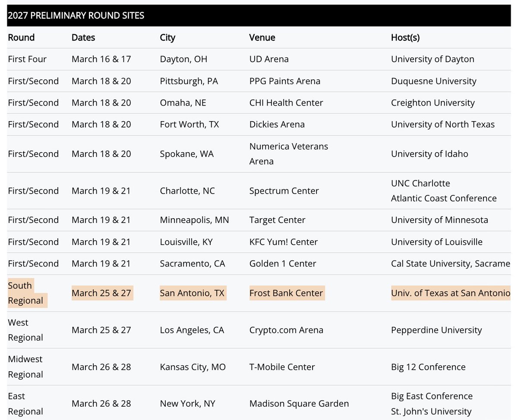Click the "Omaha, NE" city cell

point(183,103)
